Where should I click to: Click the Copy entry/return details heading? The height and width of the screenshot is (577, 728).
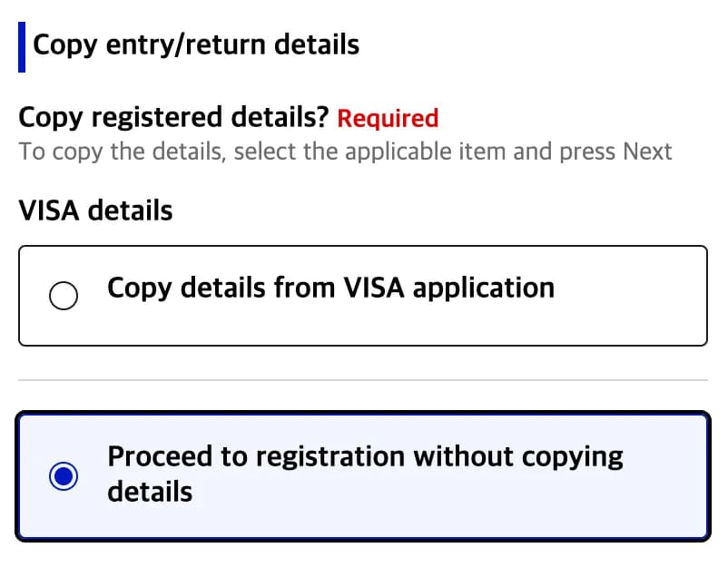pyautogui.click(x=196, y=44)
